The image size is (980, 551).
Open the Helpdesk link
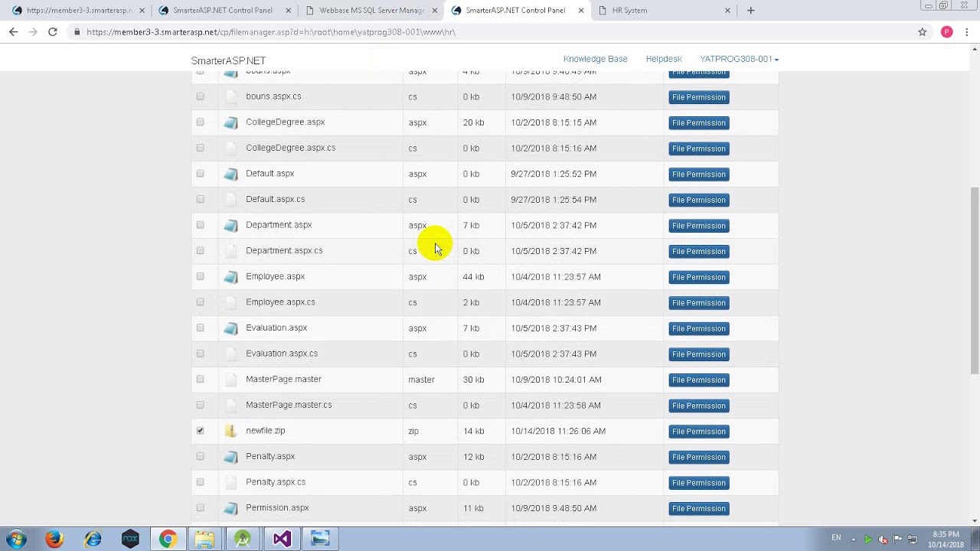point(664,59)
